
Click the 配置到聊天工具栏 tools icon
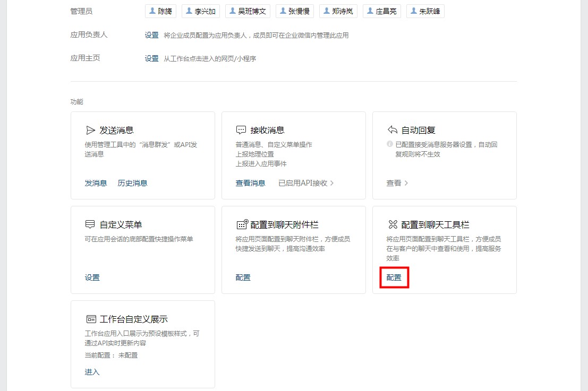(x=393, y=224)
